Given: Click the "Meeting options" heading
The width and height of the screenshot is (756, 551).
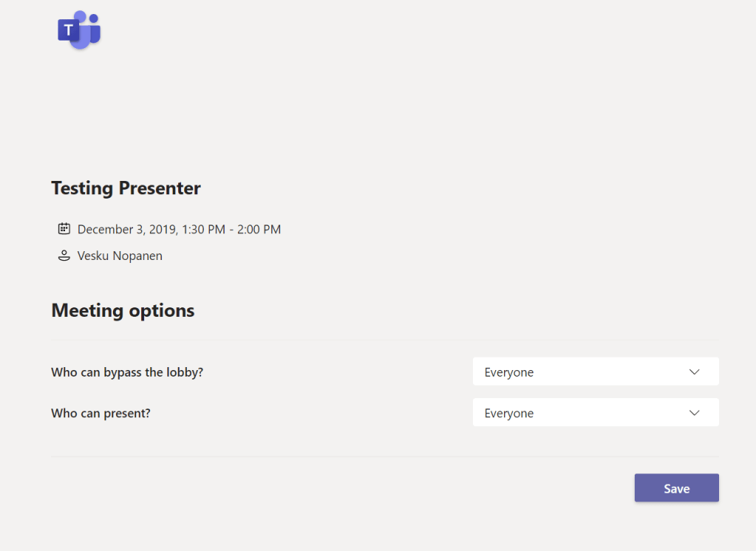Looking at the screenshot, I should point(123,310).
